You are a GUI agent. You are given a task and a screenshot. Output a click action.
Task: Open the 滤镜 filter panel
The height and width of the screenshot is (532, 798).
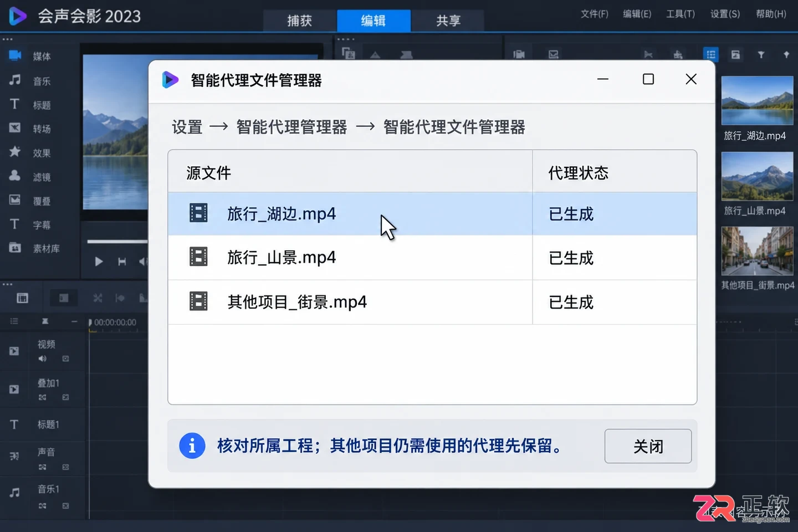pyautogui.click(x=30, y=177)
